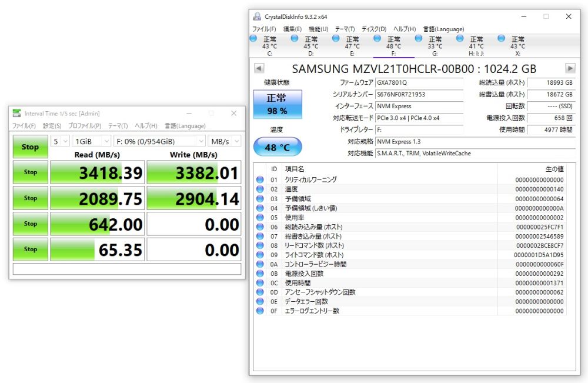The image size is (588, 383).
Task: Click Stop button beside 65.35 read result
Action: pos(31,249)
